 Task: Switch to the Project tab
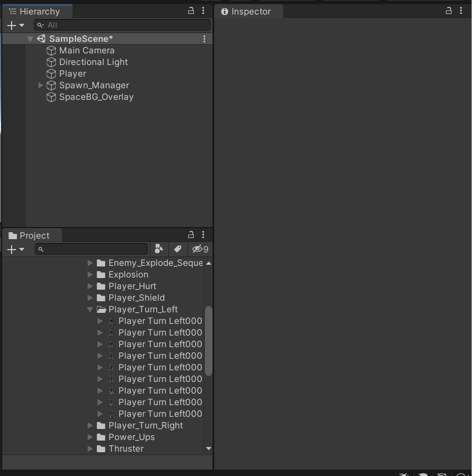point(32,236)
